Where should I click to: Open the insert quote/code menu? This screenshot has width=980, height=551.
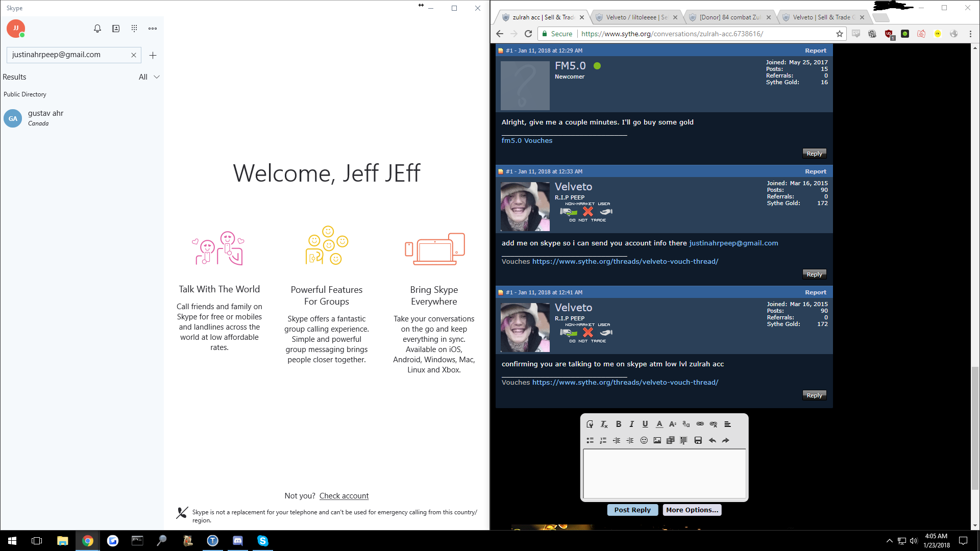pos(684,440)
